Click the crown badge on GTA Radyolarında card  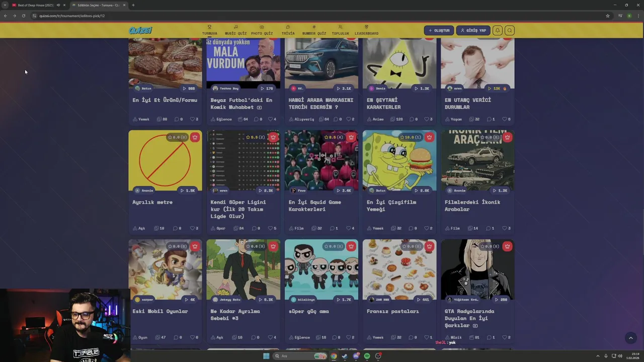coord(507,246)
